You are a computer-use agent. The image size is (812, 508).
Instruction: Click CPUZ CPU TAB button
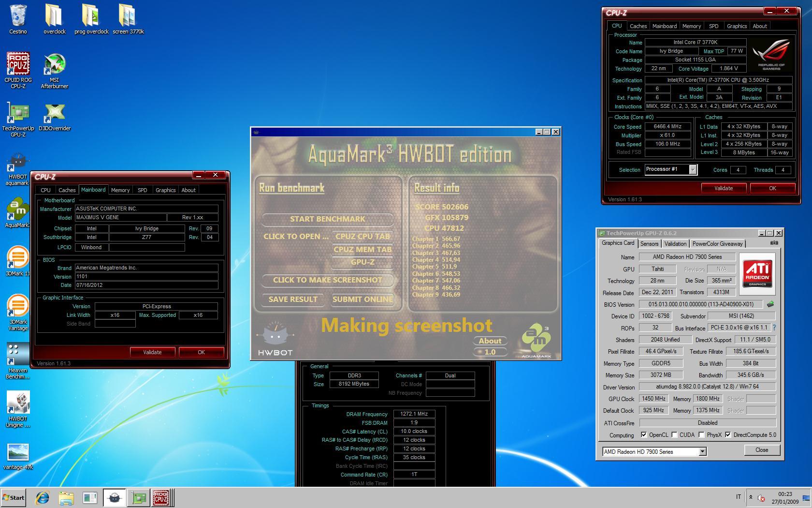pos(362,237)
